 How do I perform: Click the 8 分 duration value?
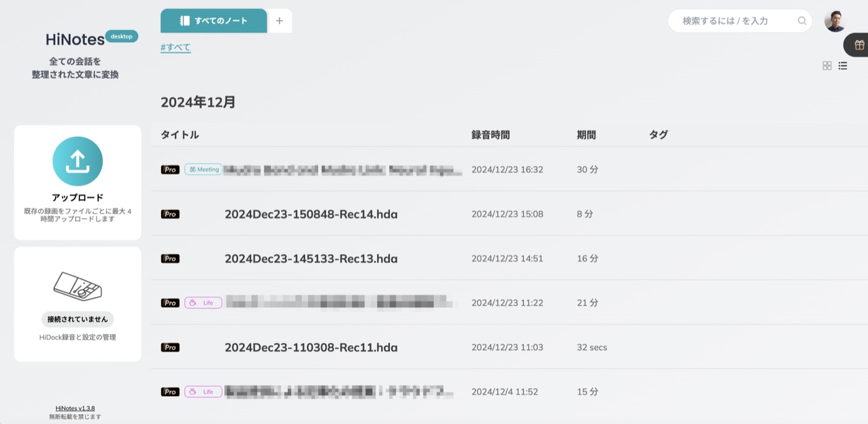coord(585,214)
